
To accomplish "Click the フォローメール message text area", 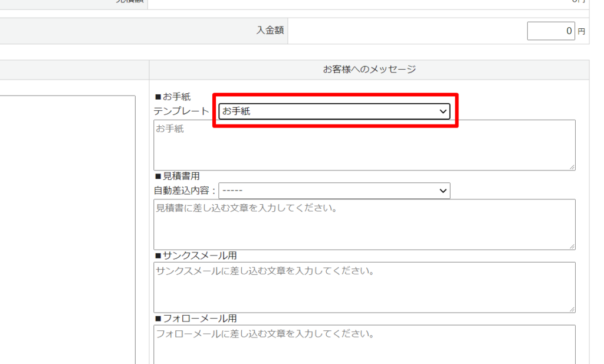I will coord(365,345).
